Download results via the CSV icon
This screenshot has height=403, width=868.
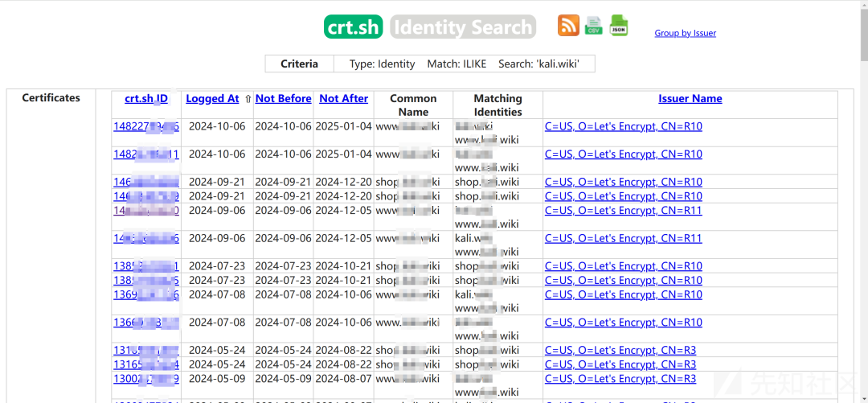coord(593,26)
